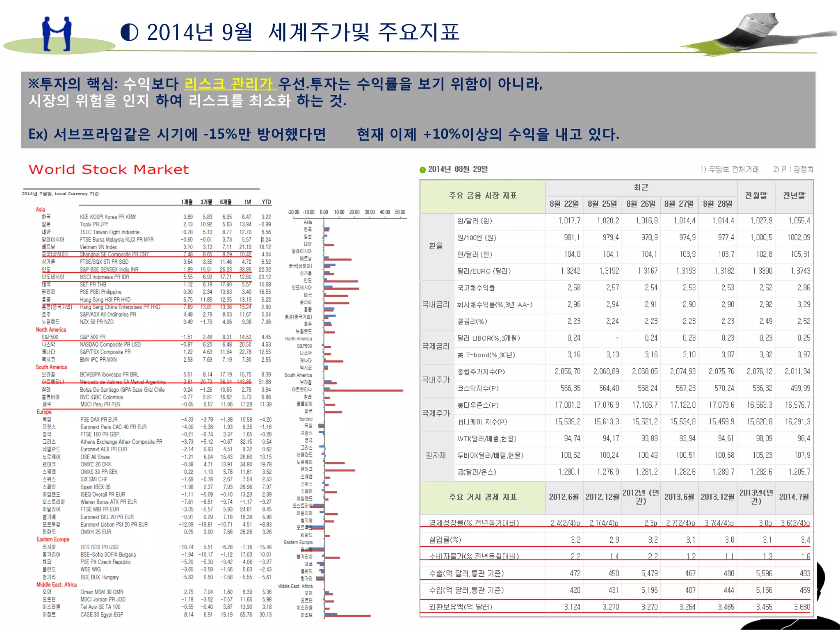Click the RTS RTSI PR USD row

(x=156, y=547)
